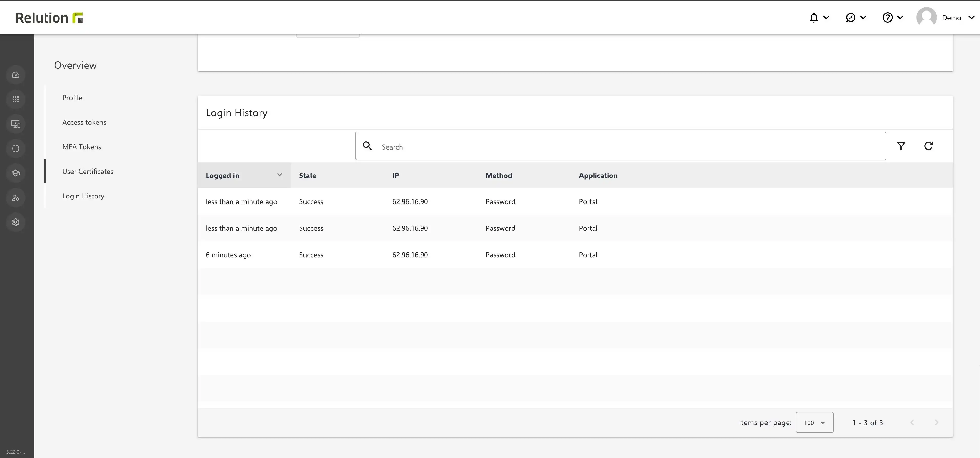Click the 'Items per page:' label

coord(765,423)
